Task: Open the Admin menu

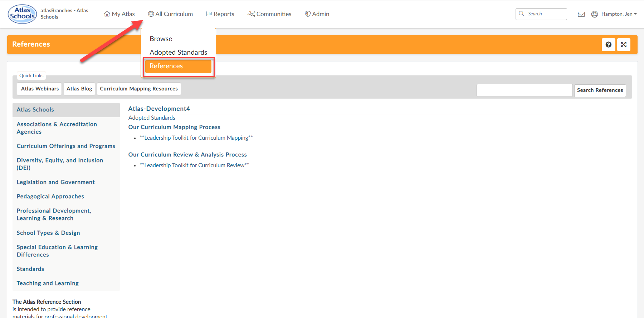Action: point(317,14)
